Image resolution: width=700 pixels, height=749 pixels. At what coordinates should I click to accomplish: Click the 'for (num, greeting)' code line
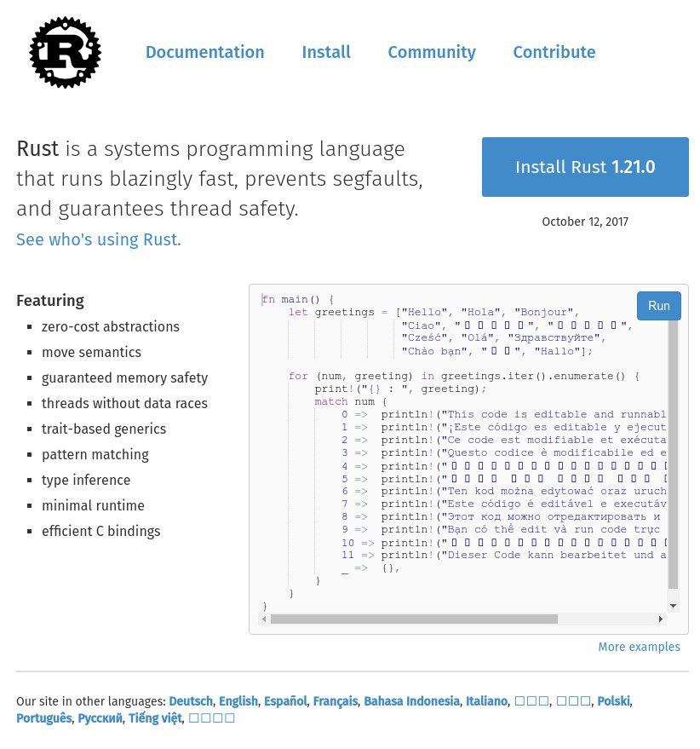tap(463, 376)
